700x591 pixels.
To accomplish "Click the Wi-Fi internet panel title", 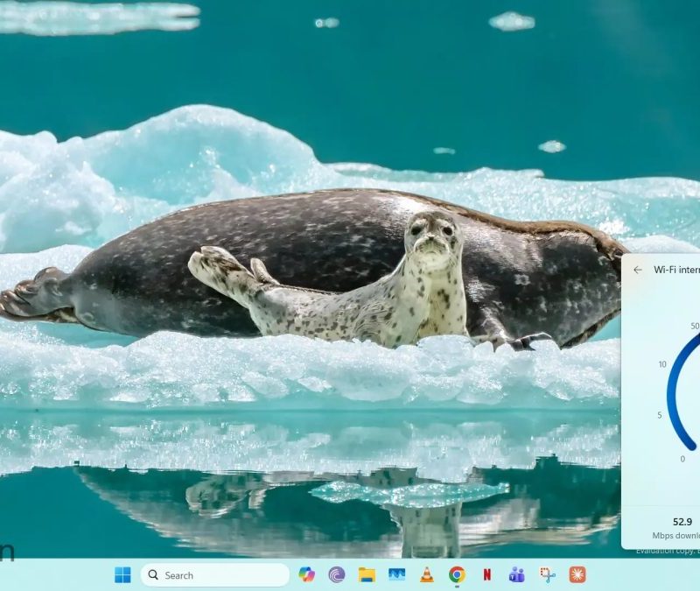I will point(676,270).
